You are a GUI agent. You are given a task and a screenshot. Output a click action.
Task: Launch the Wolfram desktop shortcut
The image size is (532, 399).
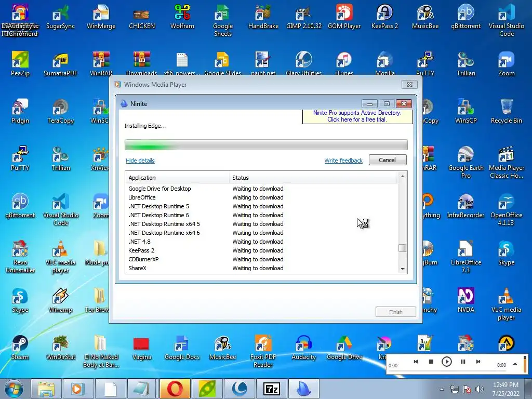point(182,17)
